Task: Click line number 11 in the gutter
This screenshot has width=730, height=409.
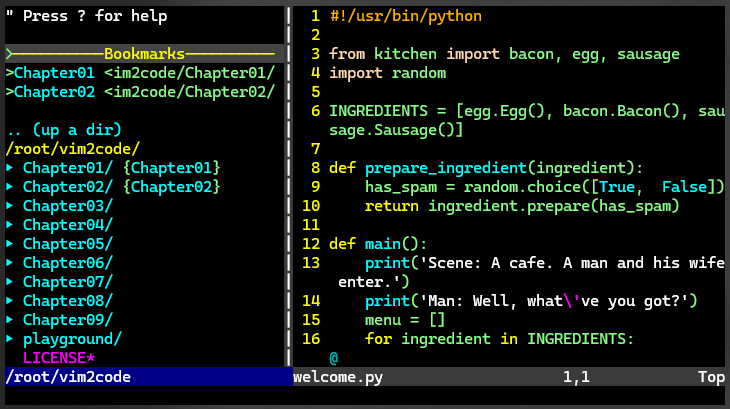Action: (311, 225)
